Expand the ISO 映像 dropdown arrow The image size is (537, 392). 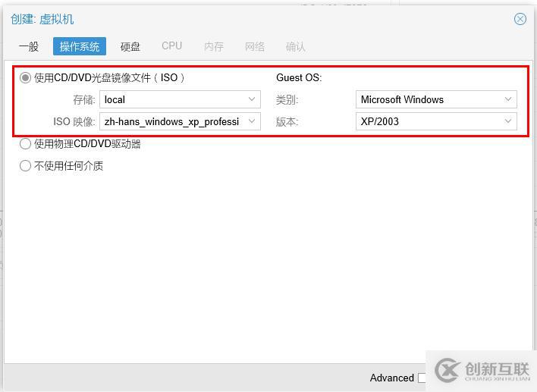point(252,121)
